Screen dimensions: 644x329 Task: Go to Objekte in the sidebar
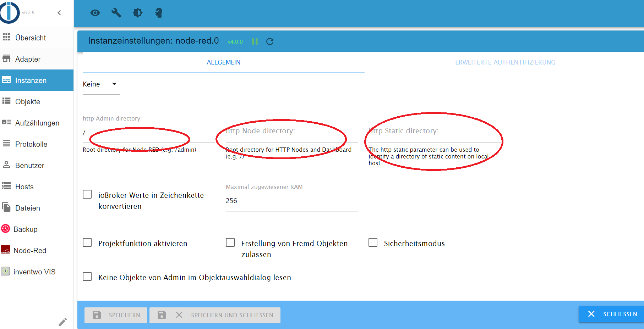point(37,101)
